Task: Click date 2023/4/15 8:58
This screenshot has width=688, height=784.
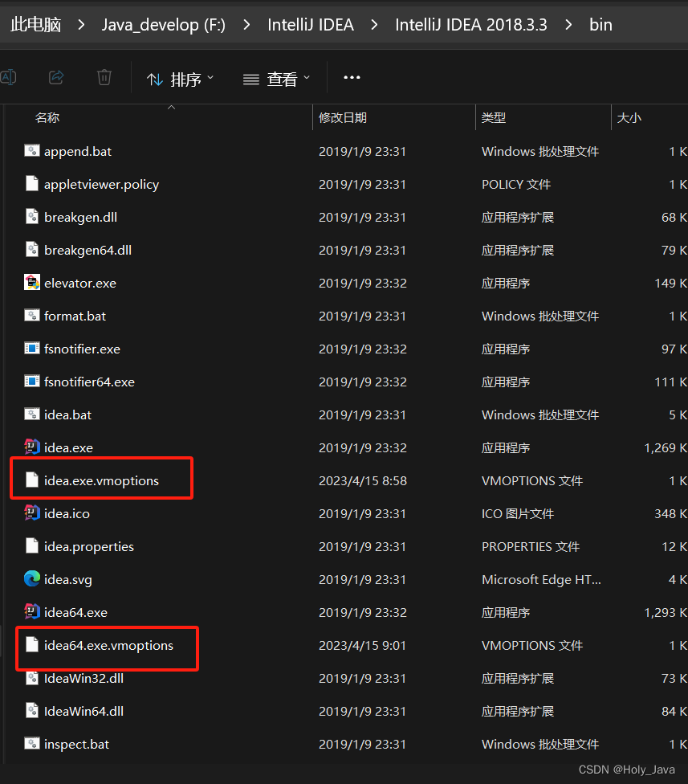Action: tap(363, 480)
